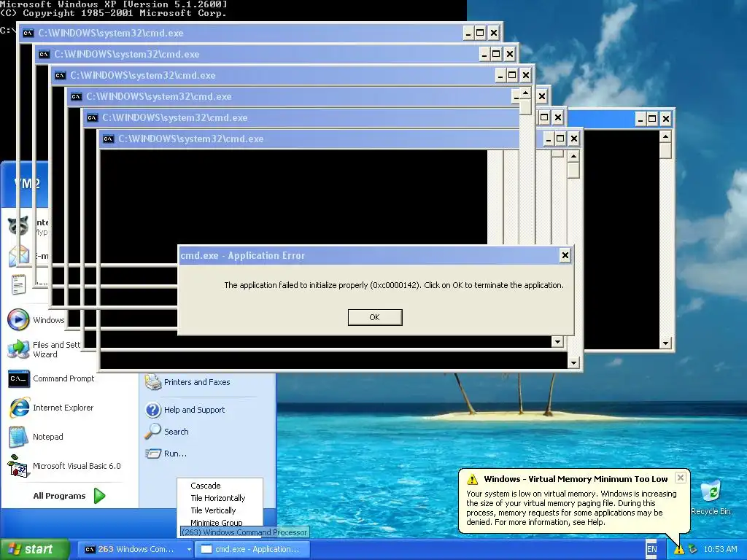Open Printers and Faxes
The image size is (747, 560).
coord(187,382)
